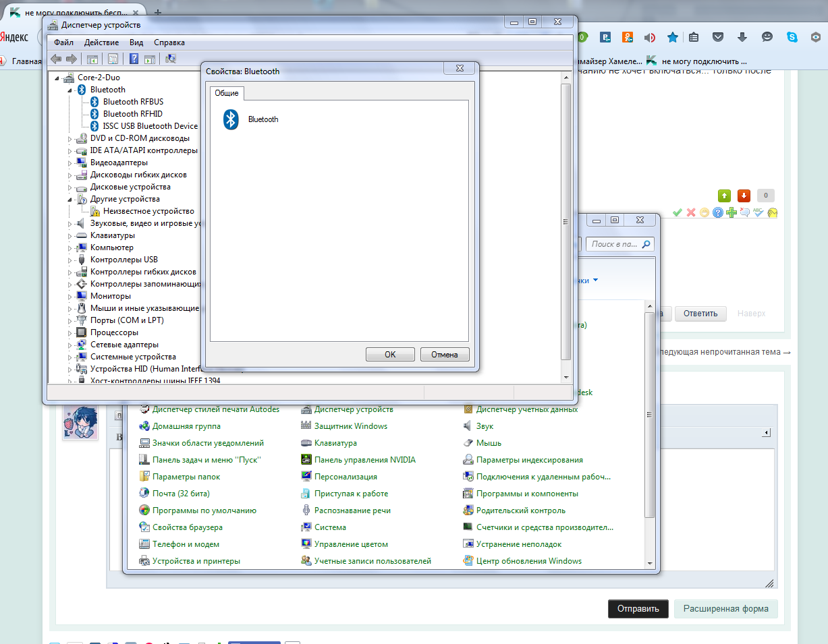The image size is (828, 644).
Task: Click the Odnoklassniki orange icon in browser toolbar
Action: pyautogui.click(x=628, y=37)
